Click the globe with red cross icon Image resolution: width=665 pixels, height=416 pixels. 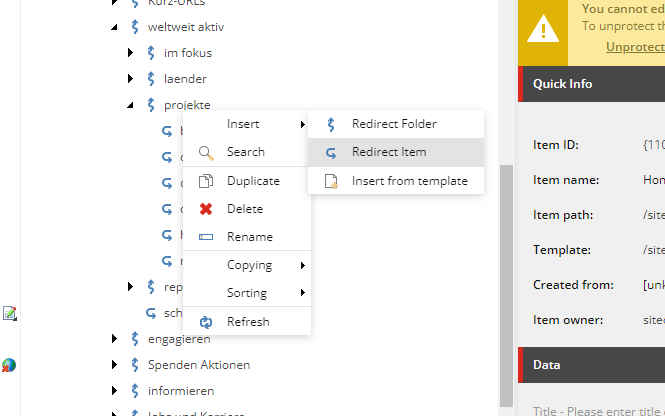pos(8,365)
